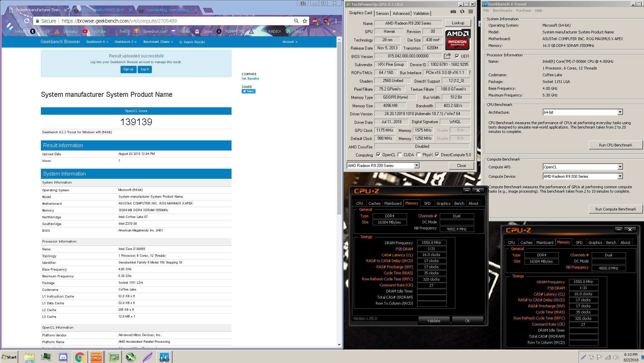Click the Log in button
Image resolution: width=644 pixels, height=363 pixels.
tap(145, 69)
